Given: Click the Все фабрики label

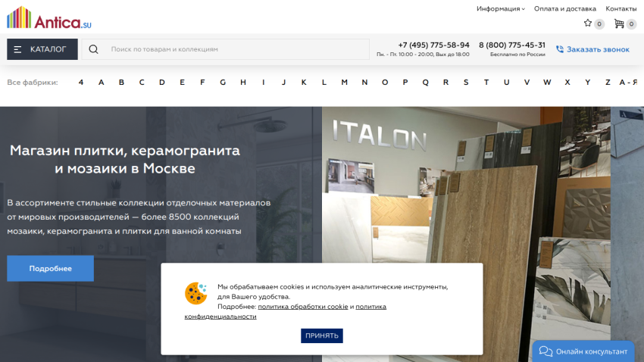Looking at the screenshot, I should pos(33,83).
